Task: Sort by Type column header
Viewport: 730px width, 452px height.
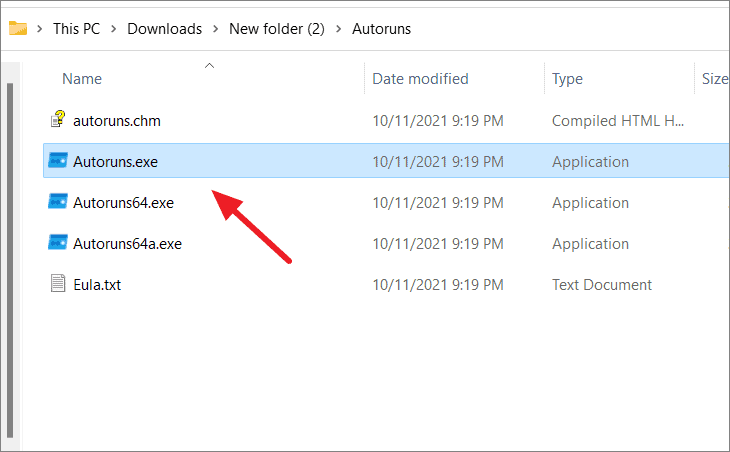Action: click(567, 79)
